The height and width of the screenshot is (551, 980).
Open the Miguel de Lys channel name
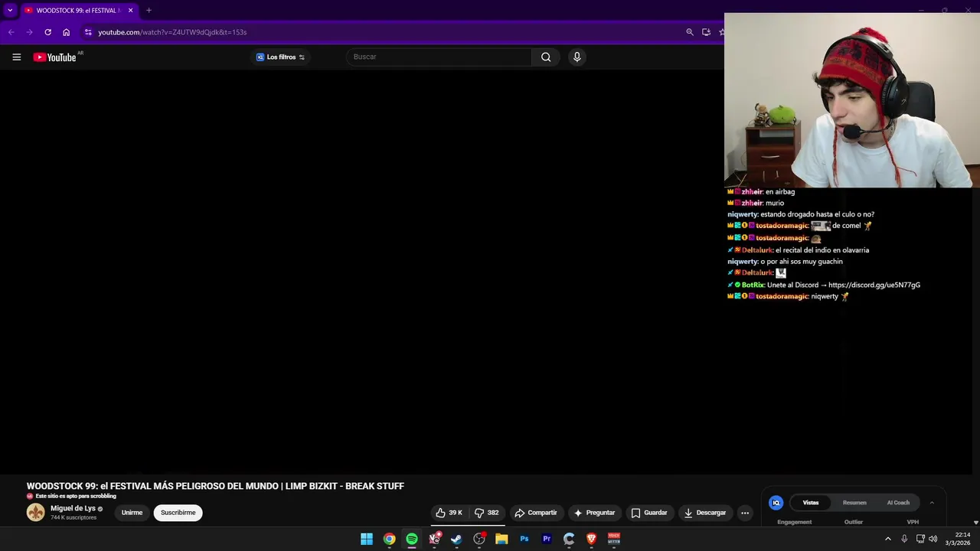pyautogui.click(x=73, y=508)
